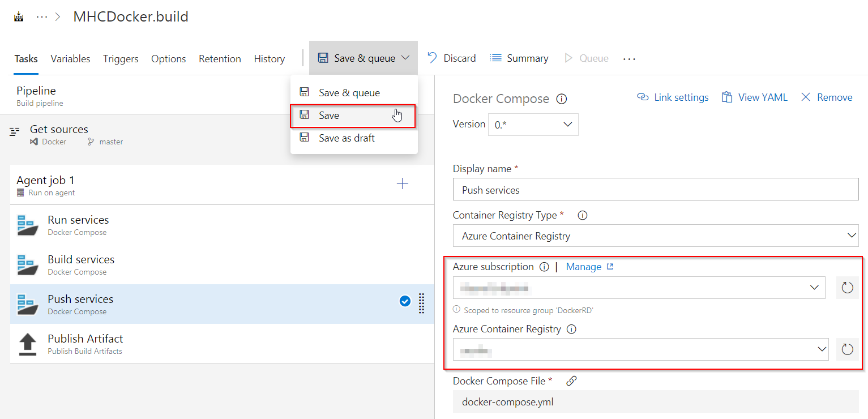Refresh the Azure subscription list
Viewport: 868px width, 419px height.
tap(847, 288)
